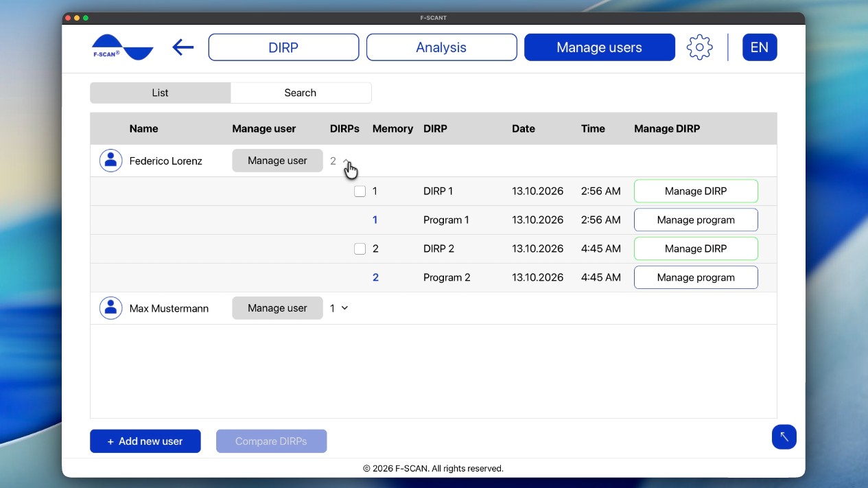868x488 pixels.
Task: Click the Name column header
Action: point(143,129)
